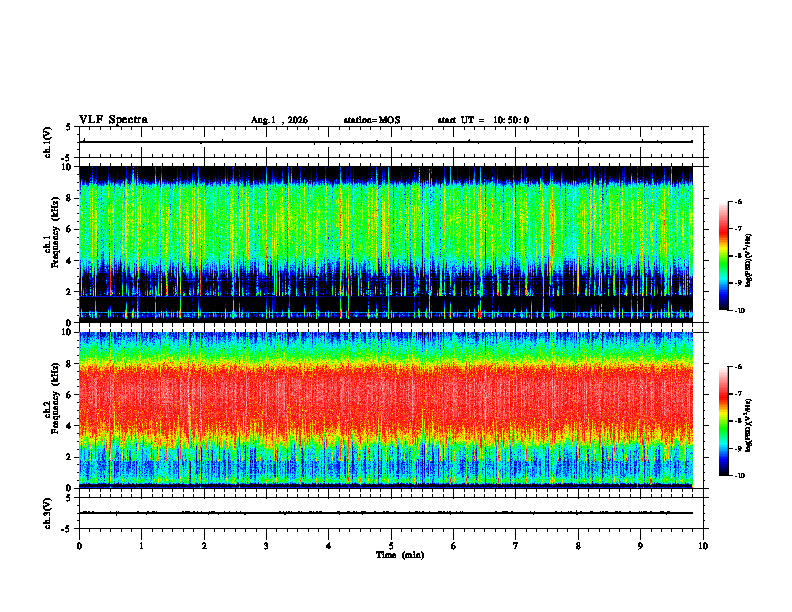The image size is (792, 612).
Task: Click the "-9" label on ch.2 color bar
Action: pos(738,448)
